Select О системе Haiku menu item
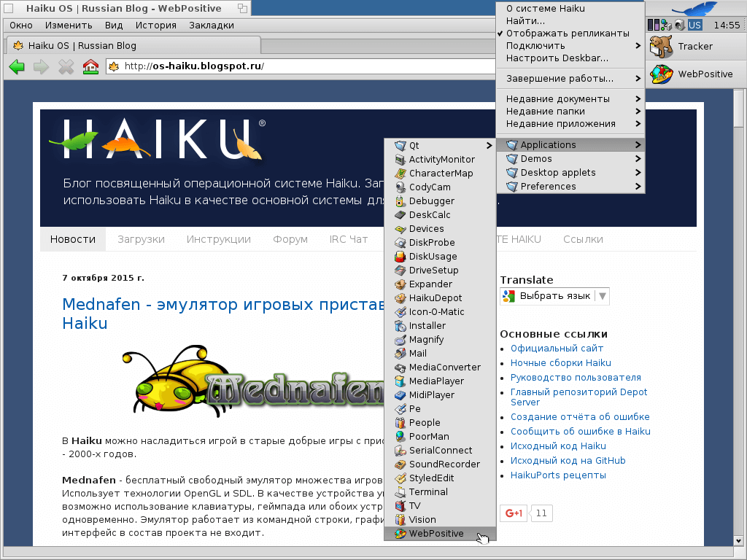The width and height of the screenshot is (747, 560). tap(570, 9)
